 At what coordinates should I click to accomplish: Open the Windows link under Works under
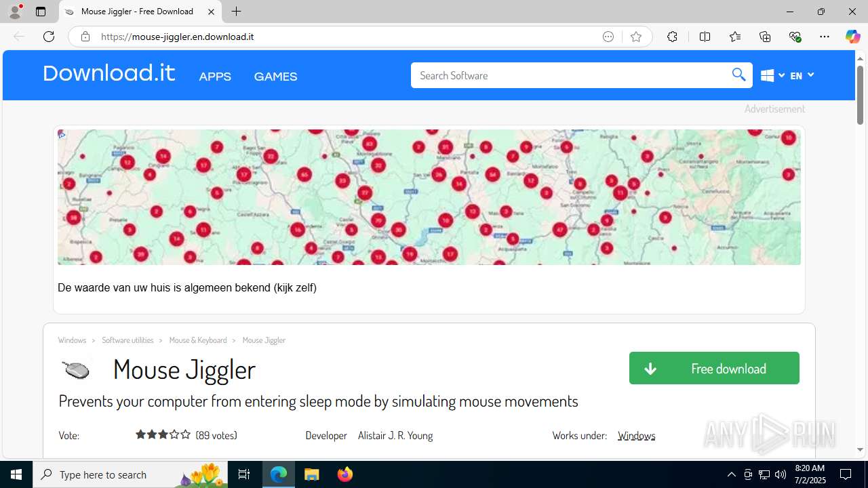(x=636, y=435)
